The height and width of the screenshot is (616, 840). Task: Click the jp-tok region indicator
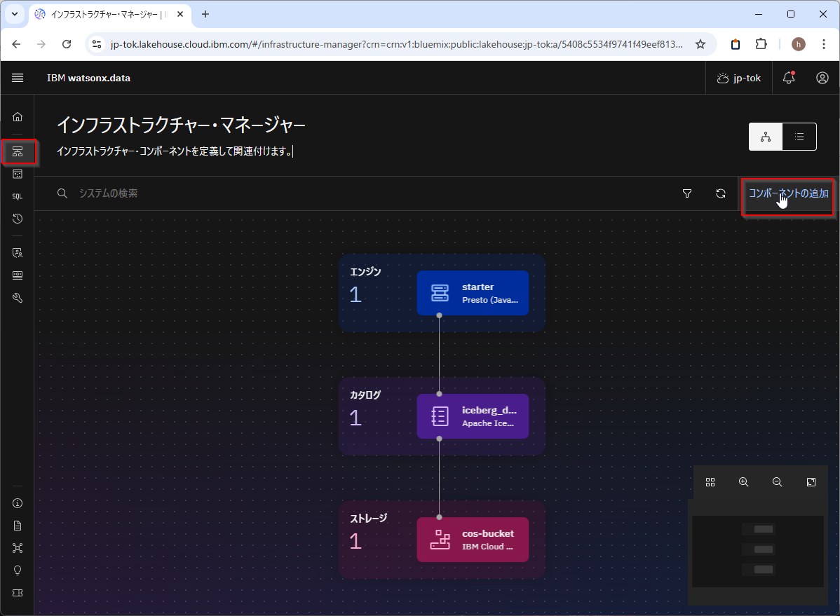coord(739,78)
